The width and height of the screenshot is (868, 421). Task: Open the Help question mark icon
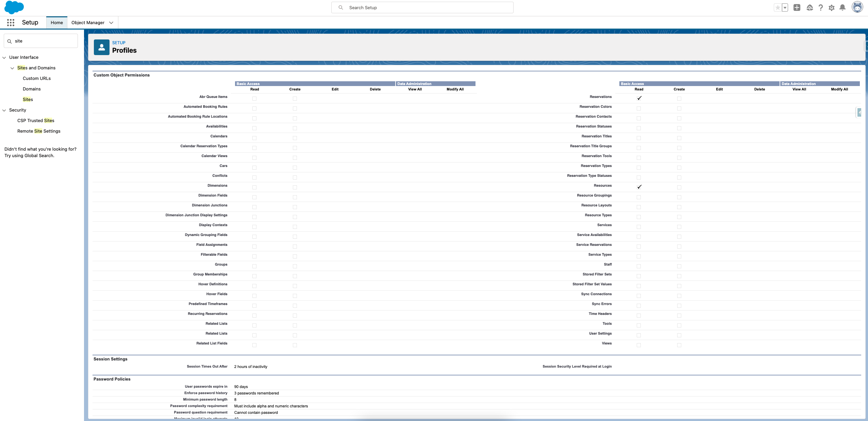(820, 7)
